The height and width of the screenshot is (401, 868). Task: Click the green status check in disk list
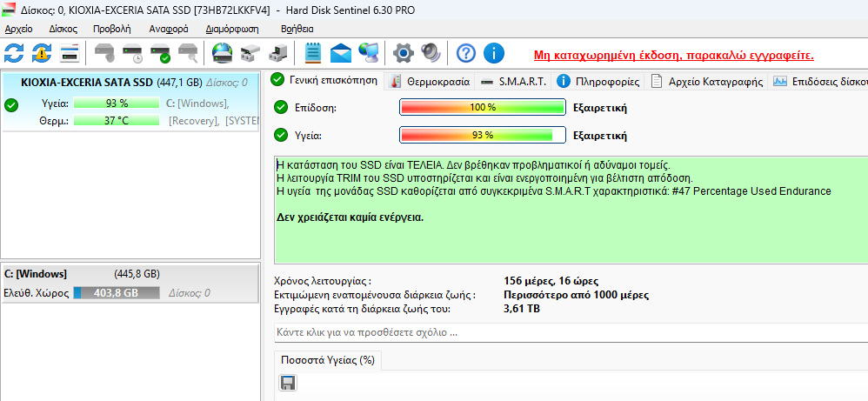[x=10, y=104]
